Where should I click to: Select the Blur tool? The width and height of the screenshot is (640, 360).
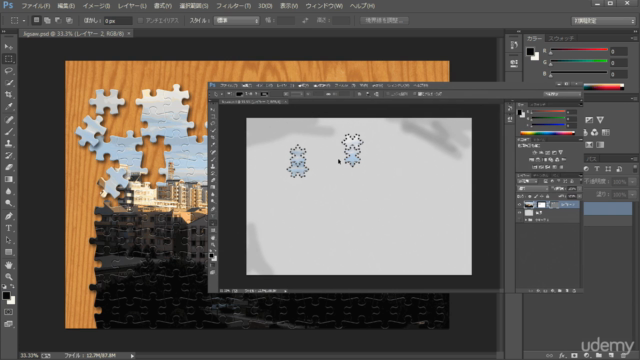9,191
